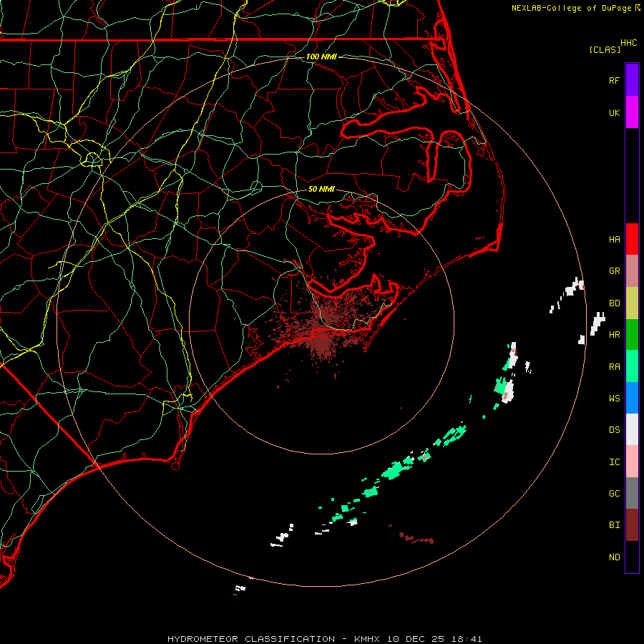This screenshot has height=644, width=644.
Task: Click the BI brown legend swatch
Action: (632, 525)
